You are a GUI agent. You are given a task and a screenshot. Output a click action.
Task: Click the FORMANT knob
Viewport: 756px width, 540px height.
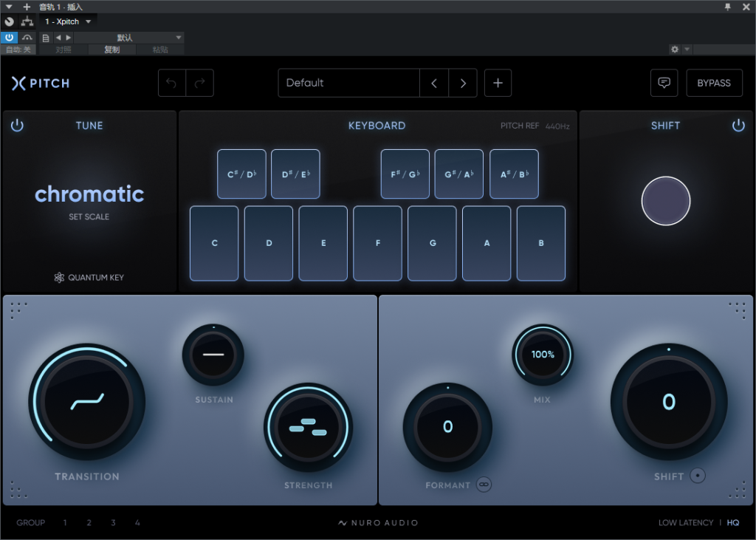coord(447,427)
